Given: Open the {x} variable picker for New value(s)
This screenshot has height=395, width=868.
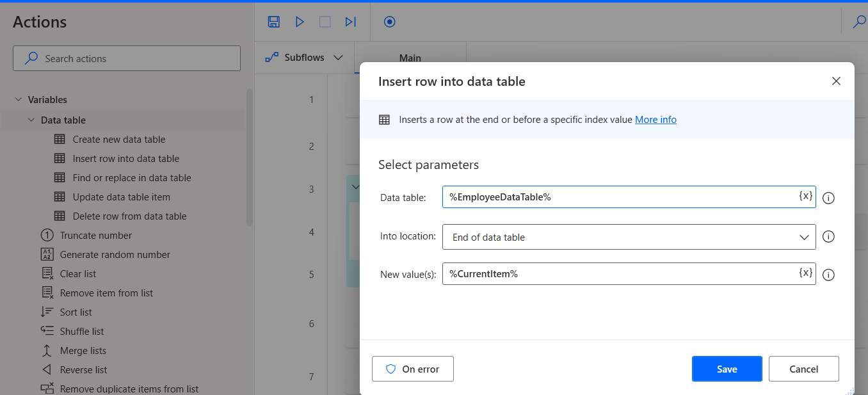Looking at the screenshot, I should coord(805,273).
